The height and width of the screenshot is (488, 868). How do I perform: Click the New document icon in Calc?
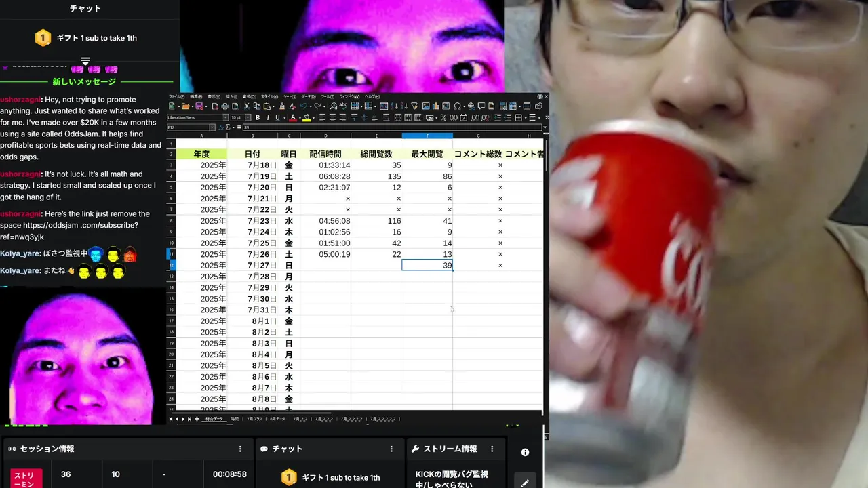point(172,106)
